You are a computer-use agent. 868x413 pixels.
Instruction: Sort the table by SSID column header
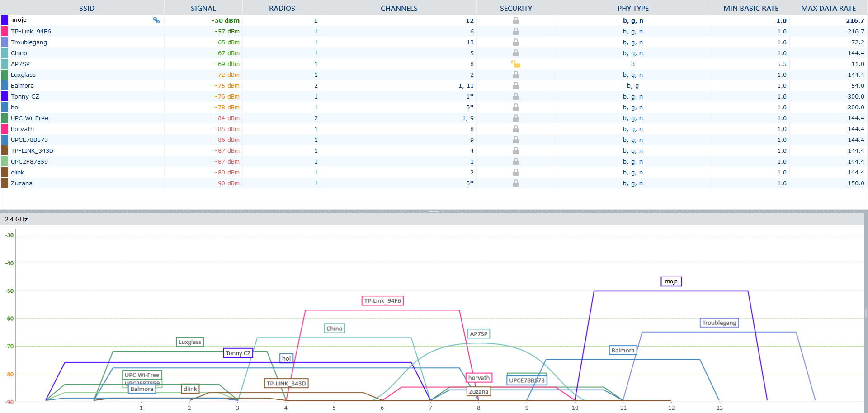point(87,8)
